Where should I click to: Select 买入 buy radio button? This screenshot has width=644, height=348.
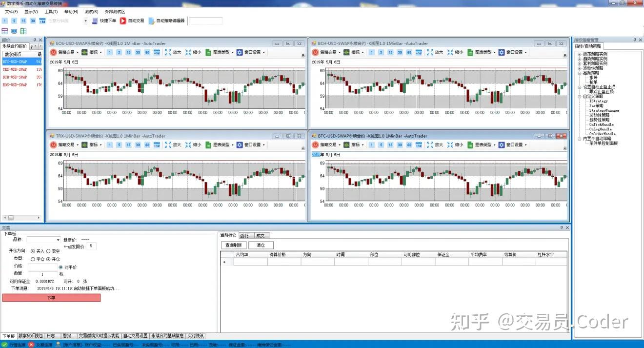coord(33,251)
